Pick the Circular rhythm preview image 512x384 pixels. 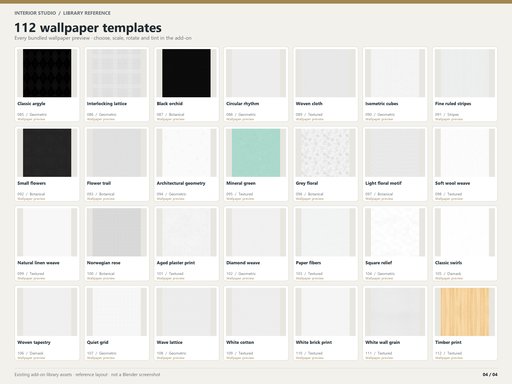point(256,73)
